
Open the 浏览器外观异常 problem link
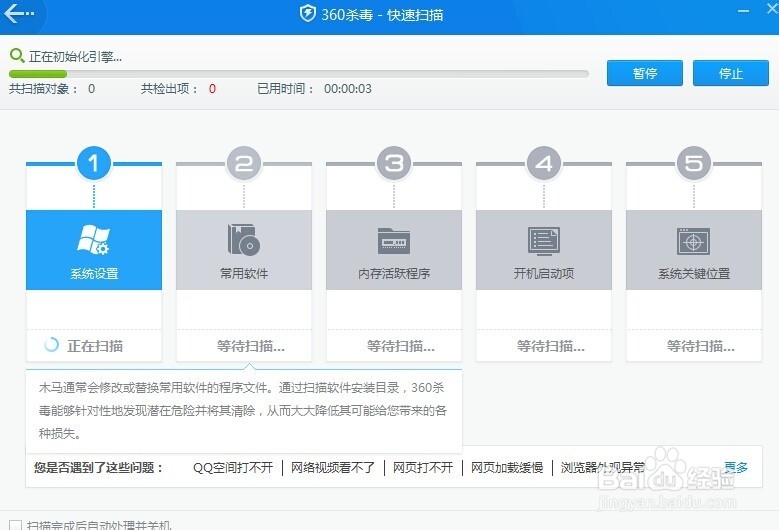pos(603,467)
